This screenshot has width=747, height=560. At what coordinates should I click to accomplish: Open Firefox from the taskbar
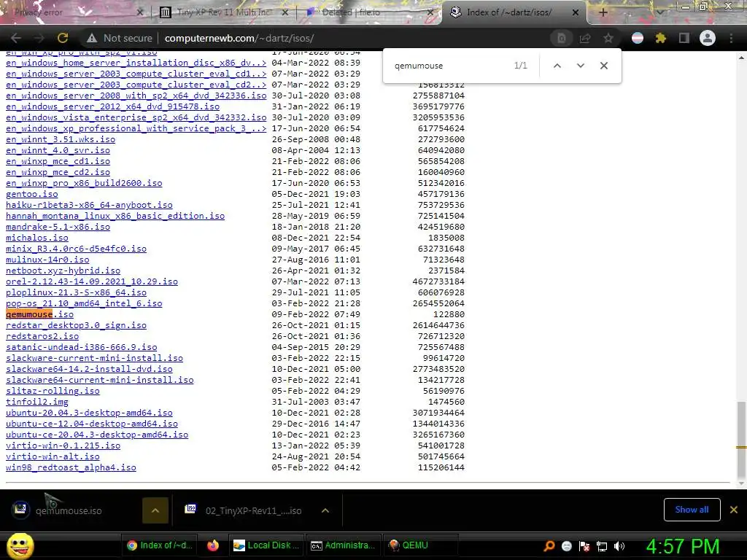213,545
